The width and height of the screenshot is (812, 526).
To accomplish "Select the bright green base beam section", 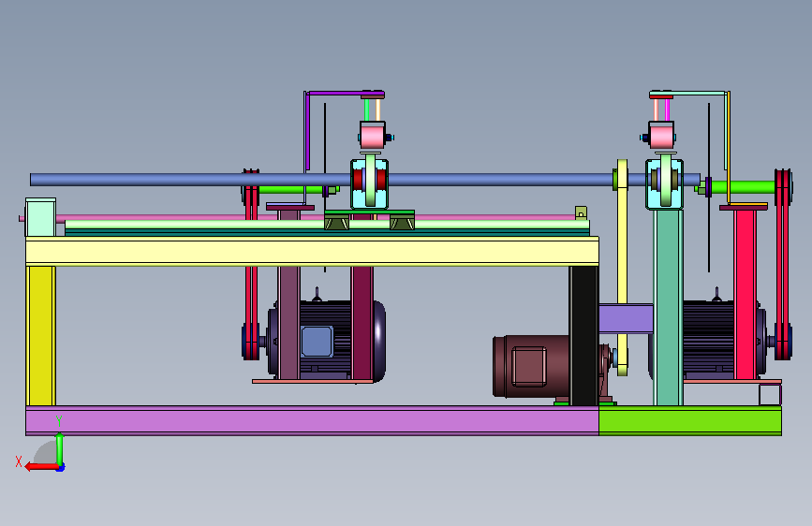I will (x=690, y=421).
